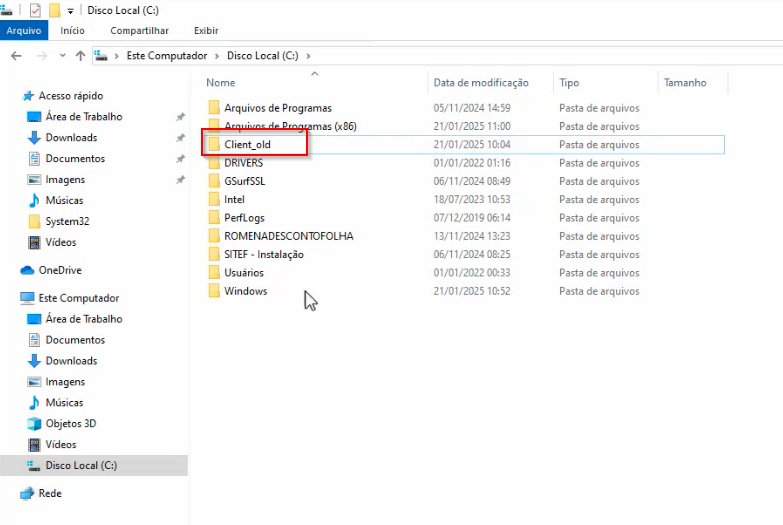Select the Client_old folder
The width and height of the screenshot is (783, 525).
pos(247,145)
